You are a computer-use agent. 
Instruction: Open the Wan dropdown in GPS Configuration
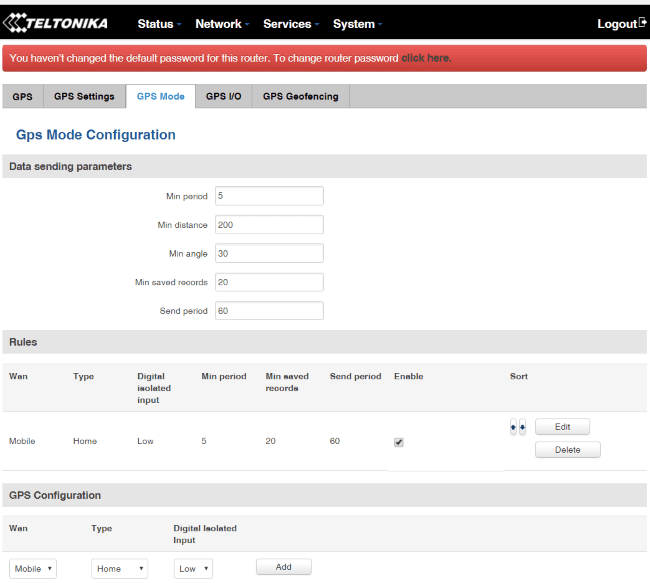(x=33, y=568)
